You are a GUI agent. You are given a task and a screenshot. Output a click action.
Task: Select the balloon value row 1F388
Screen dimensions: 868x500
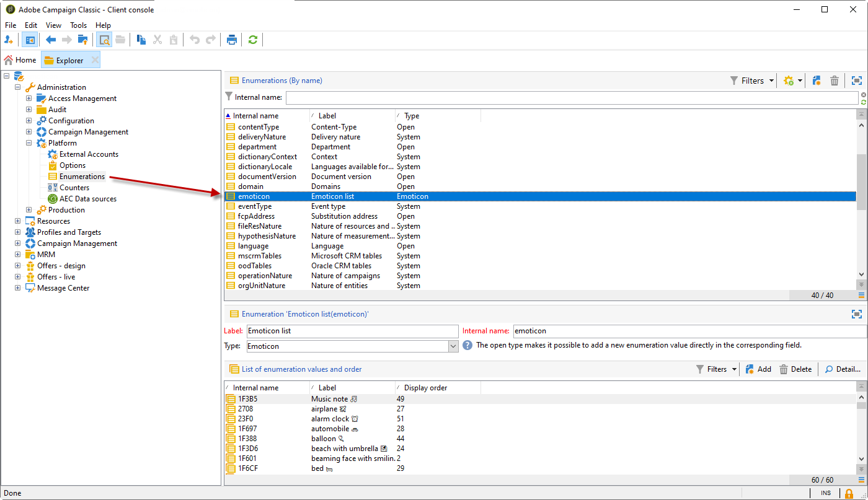pyautogui.click(x=540, y=439)
